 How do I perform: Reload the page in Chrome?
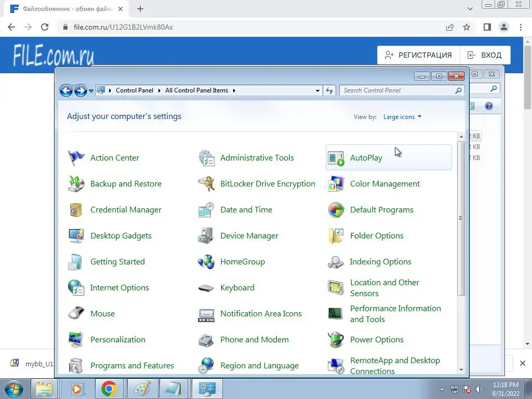tap(45, 27)
